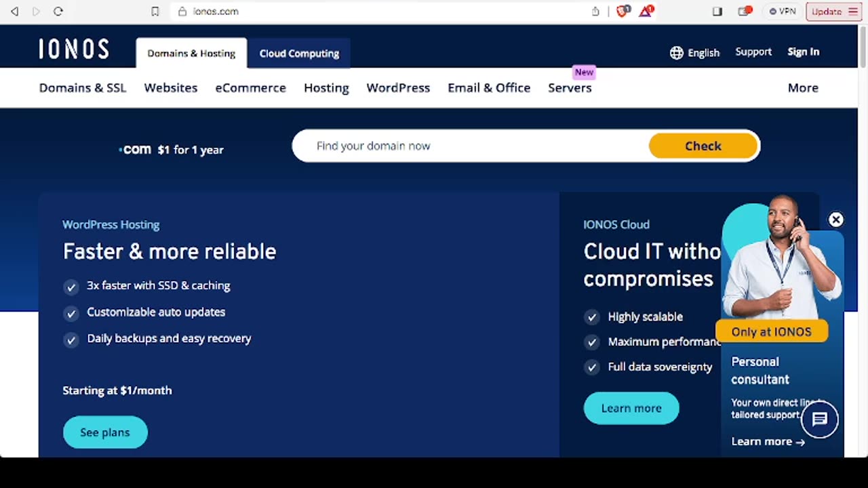Close the personal consultant popup

[836, 220]
